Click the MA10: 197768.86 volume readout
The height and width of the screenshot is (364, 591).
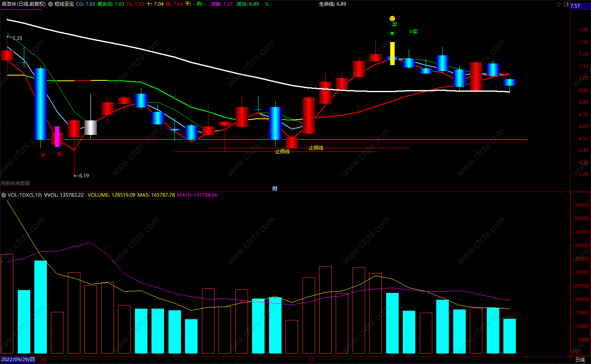point(197,195)
